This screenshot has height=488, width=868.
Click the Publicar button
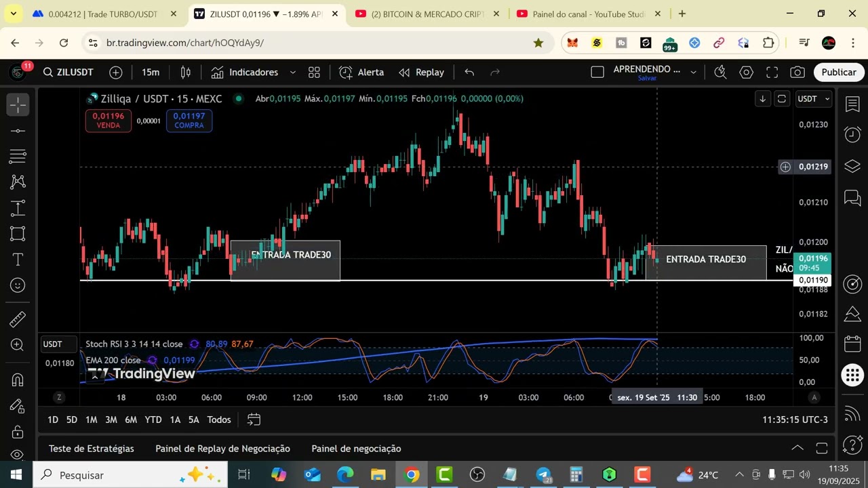click(x=839, y=73)
